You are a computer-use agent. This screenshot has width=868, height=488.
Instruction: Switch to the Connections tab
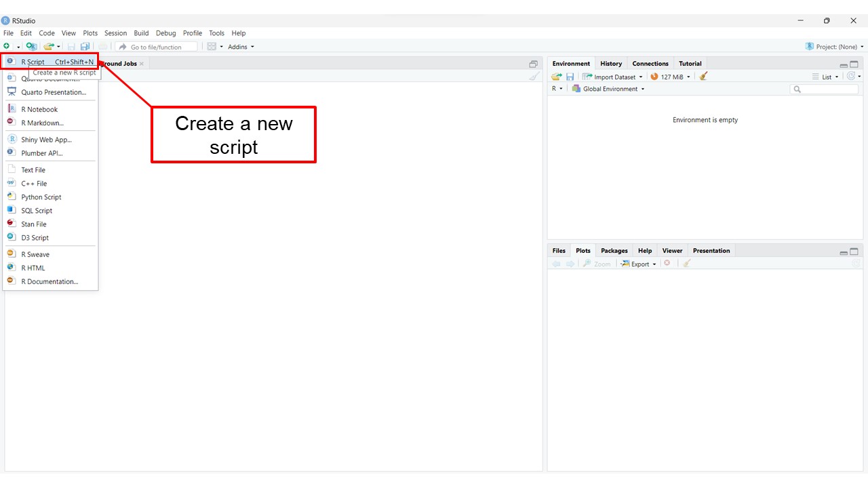(x=650, y=64)
